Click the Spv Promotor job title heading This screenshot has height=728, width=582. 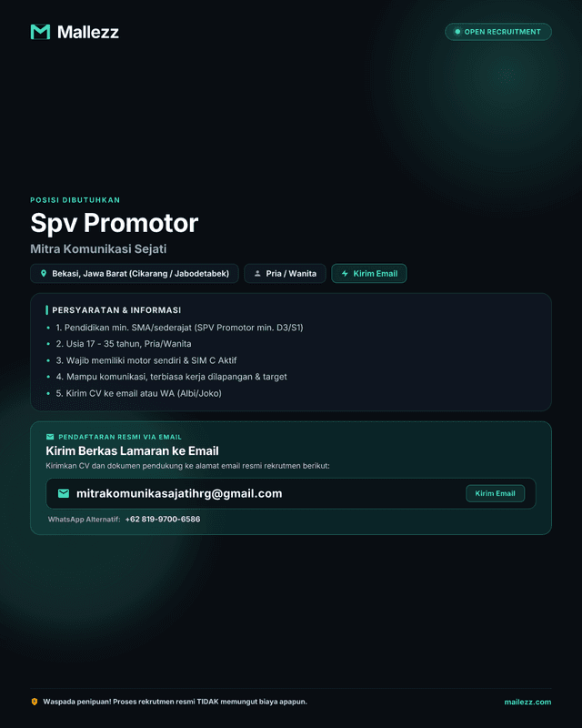(115, 223)
